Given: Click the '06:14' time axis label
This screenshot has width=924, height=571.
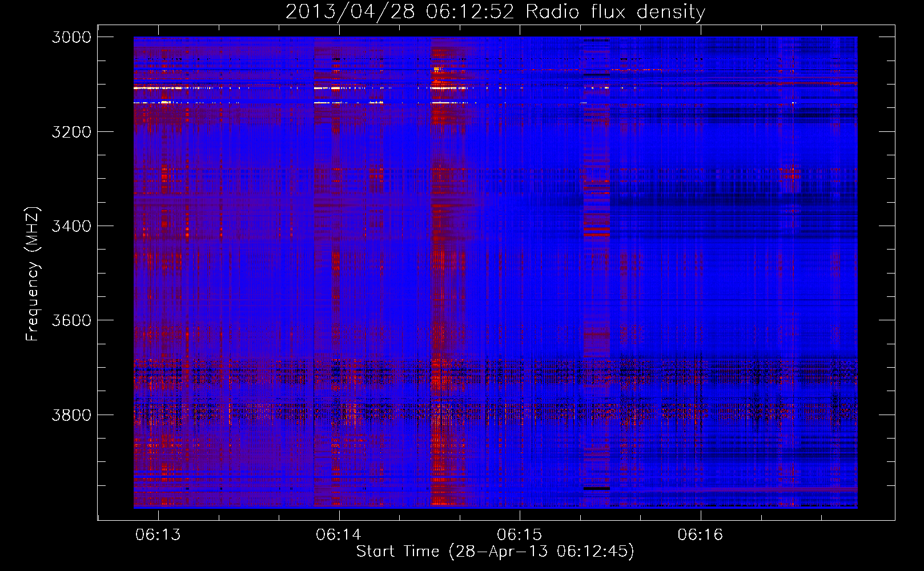Looking at the screenshot, I should 339,534.
